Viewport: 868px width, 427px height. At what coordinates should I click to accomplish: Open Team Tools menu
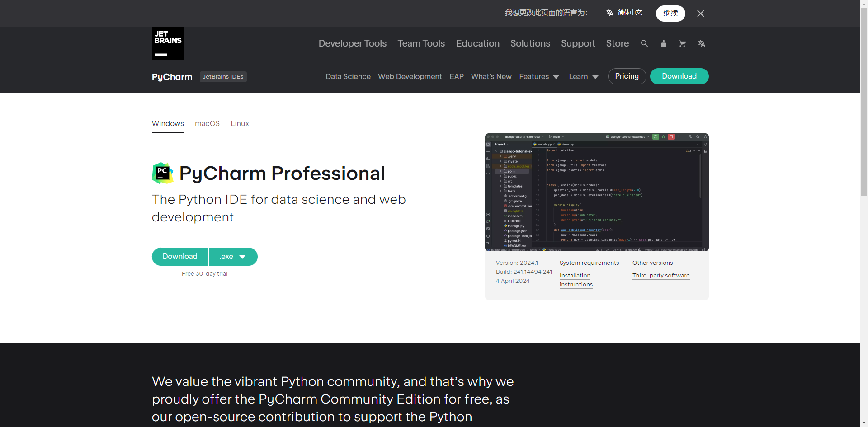click(421, 43)
